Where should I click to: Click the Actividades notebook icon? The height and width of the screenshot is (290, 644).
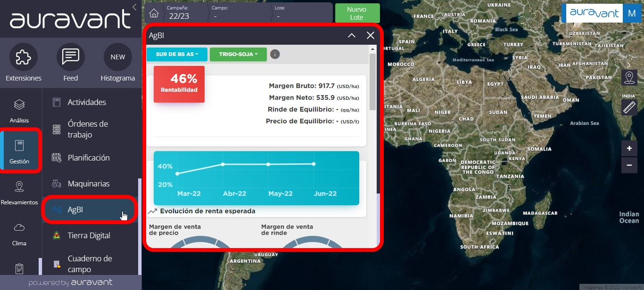point(57,102)
